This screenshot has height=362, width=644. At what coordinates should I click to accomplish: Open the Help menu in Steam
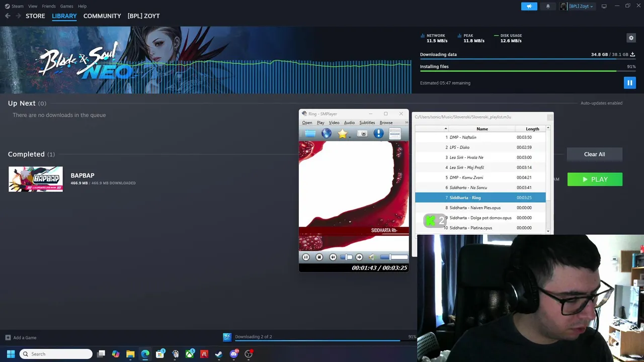pos(82,6)
